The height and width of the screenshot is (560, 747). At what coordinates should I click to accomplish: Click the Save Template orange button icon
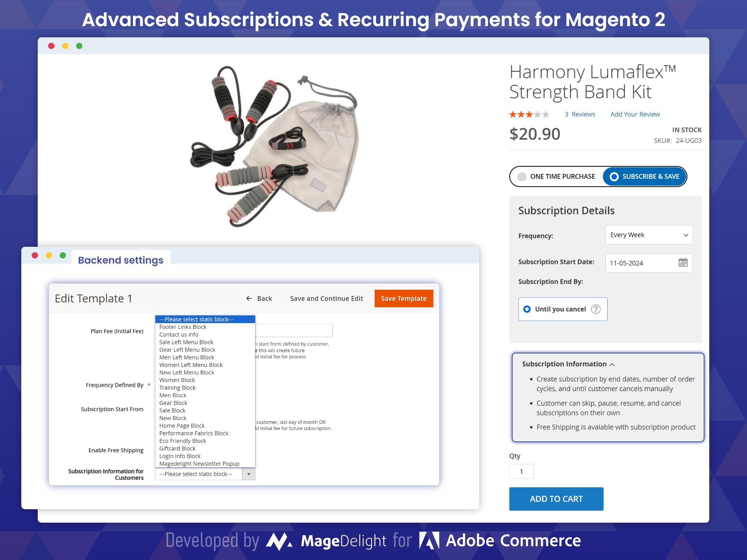coord(404,298)
